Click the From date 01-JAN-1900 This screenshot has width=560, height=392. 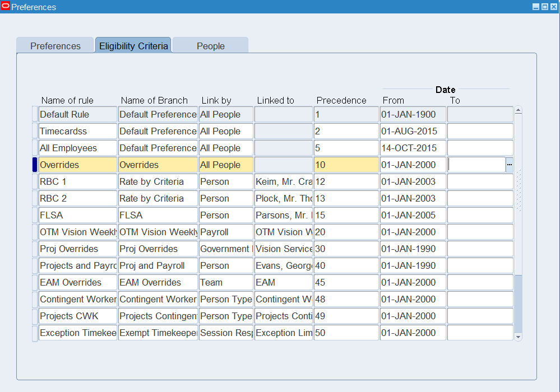pos(413,114)
